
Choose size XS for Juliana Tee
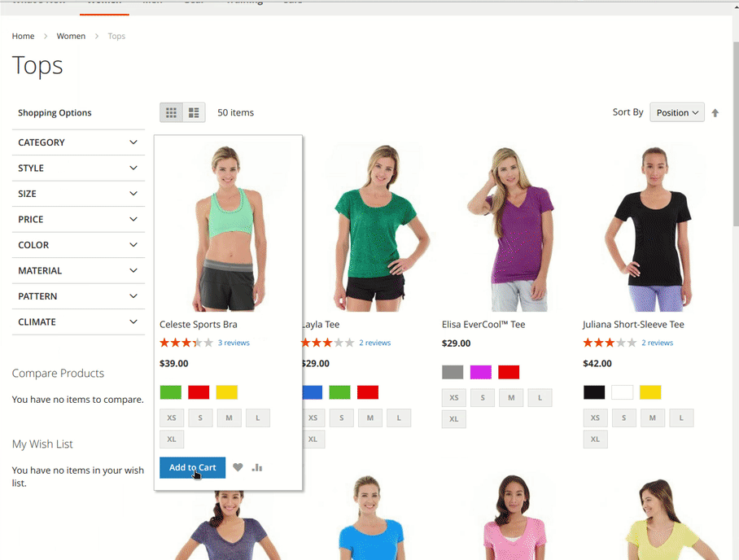(595, 418)
